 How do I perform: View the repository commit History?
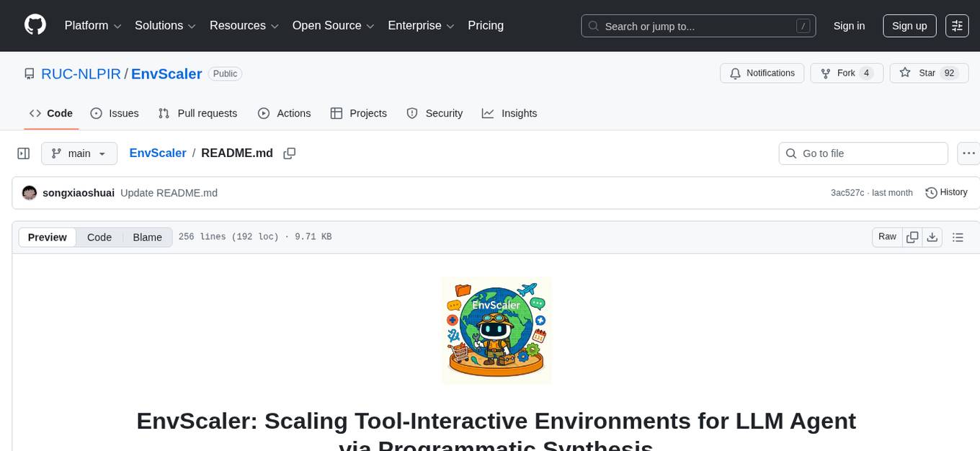(x=946, y=192)
